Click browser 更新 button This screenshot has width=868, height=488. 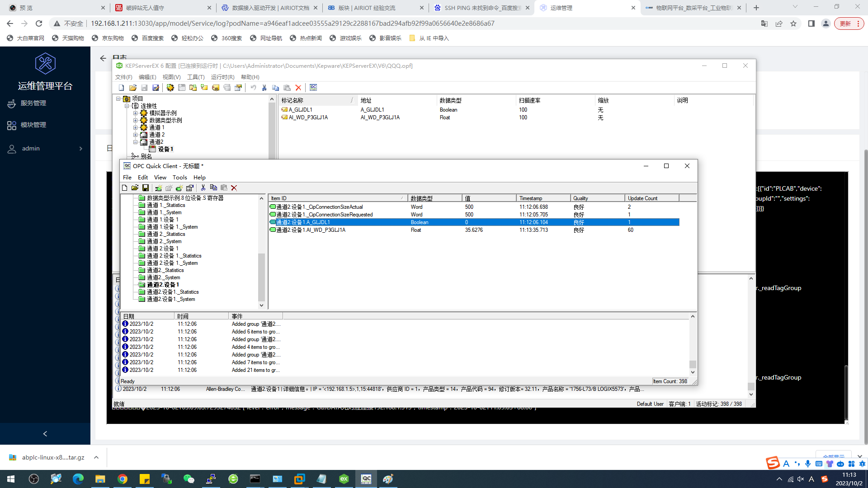coord(849,23)
